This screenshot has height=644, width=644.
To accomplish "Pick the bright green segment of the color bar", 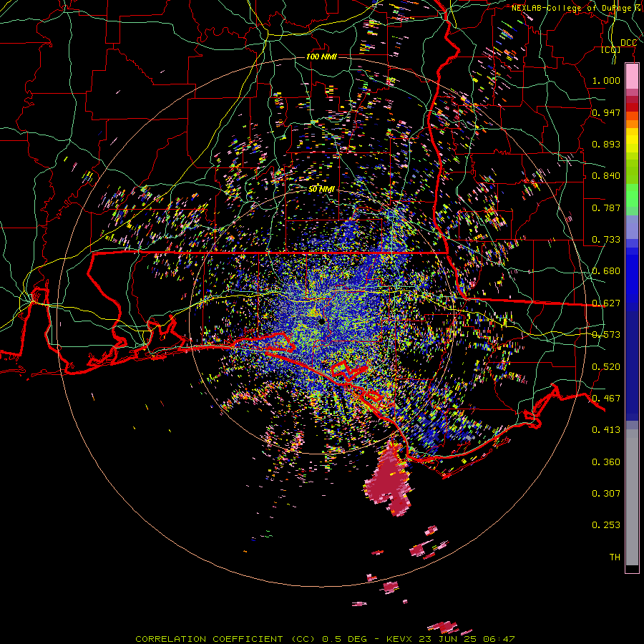I will click(x=632, y=195).
